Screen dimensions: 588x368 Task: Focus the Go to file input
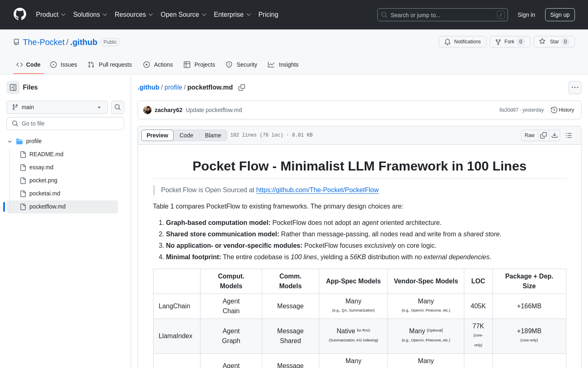(x=65, y=123)
